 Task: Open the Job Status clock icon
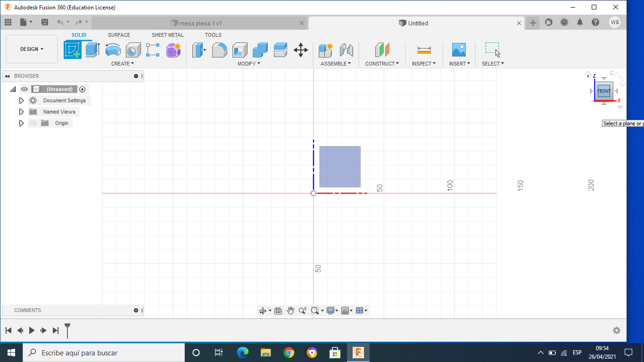pyautogui.click(x=564, y=22)
